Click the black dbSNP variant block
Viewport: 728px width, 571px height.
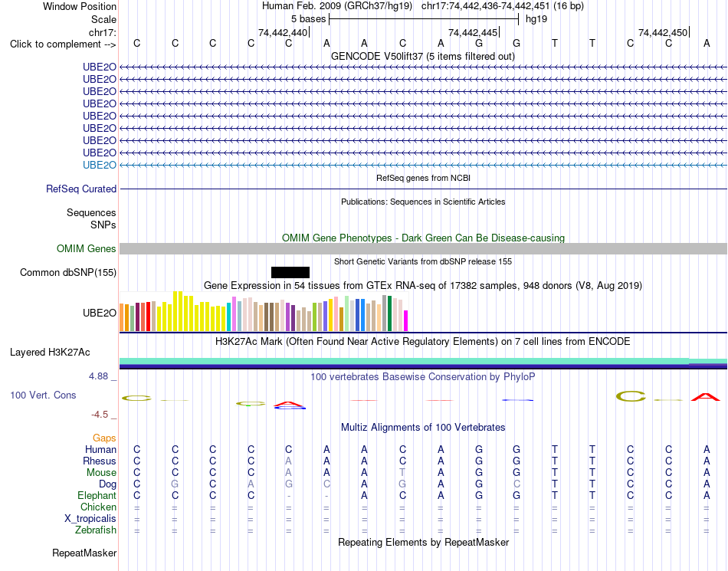pos(290,273)
